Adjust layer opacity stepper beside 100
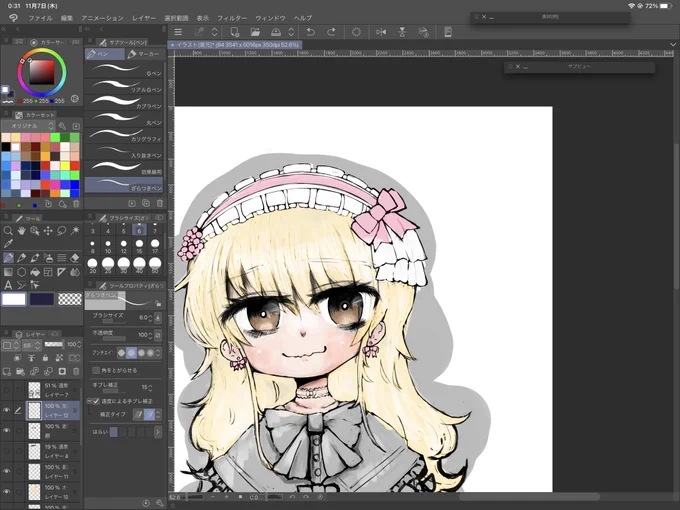 (x=78, y=344)
